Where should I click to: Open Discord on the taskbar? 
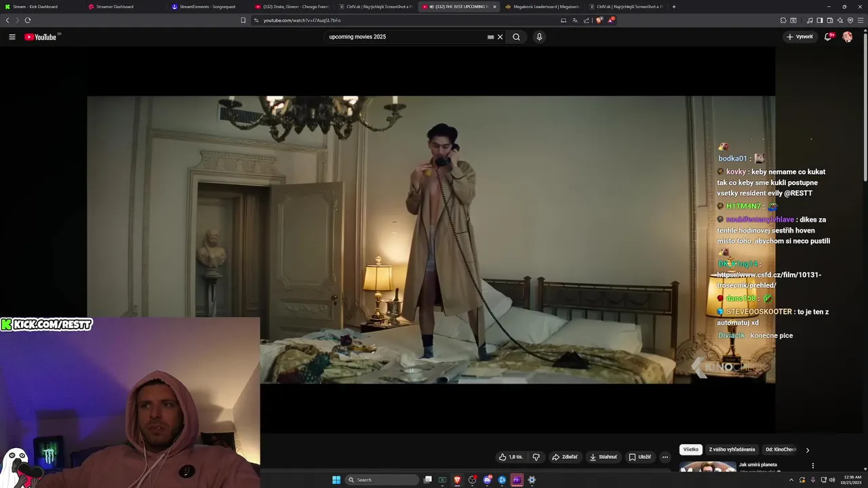488,480
